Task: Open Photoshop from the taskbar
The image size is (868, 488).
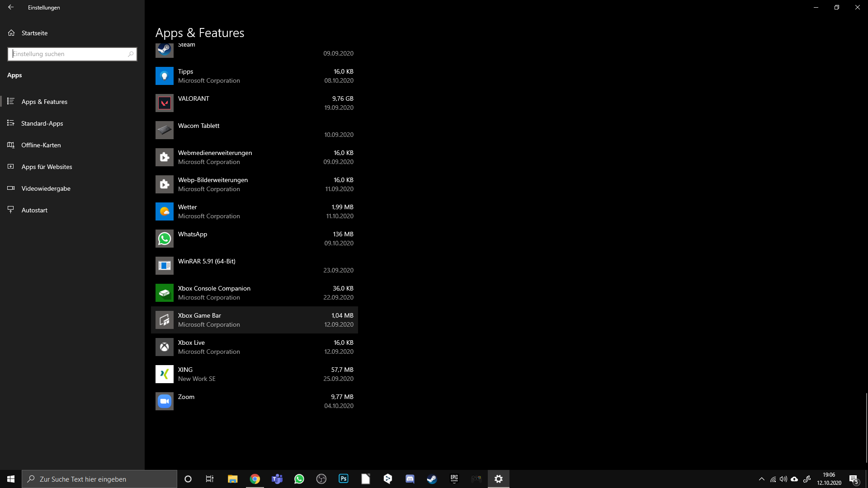Action: click(x=344, y=479)
